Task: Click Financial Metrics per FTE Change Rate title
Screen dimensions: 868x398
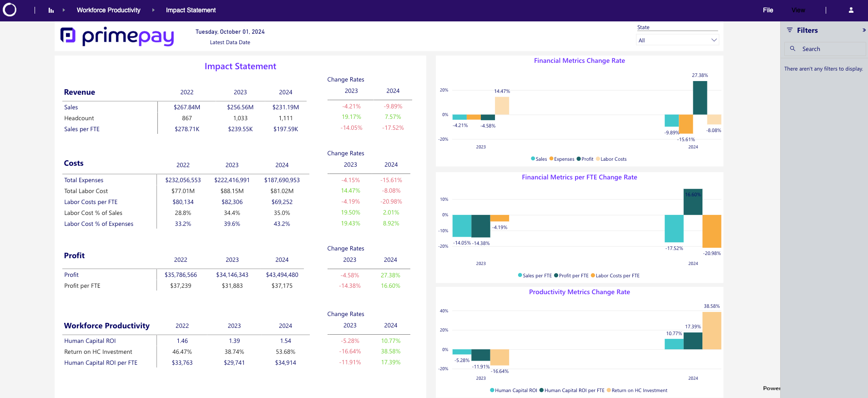Action: tap(580, 177)
